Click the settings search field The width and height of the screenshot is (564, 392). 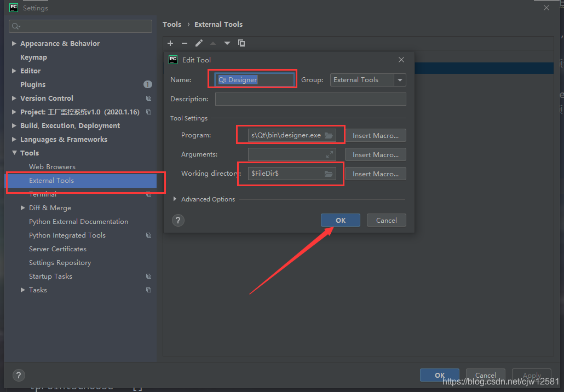[x=80, y=26]
